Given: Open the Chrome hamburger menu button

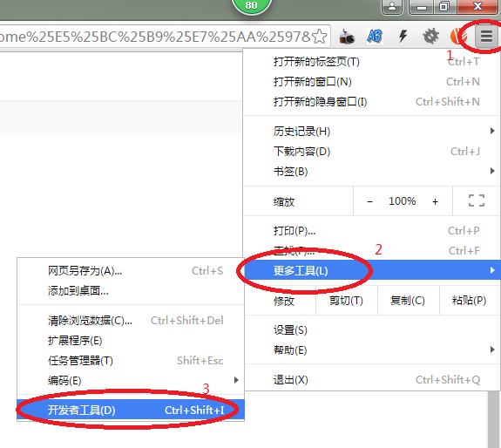Looking at the screenshot, I should pyautogui.click(x=486, y=36).
